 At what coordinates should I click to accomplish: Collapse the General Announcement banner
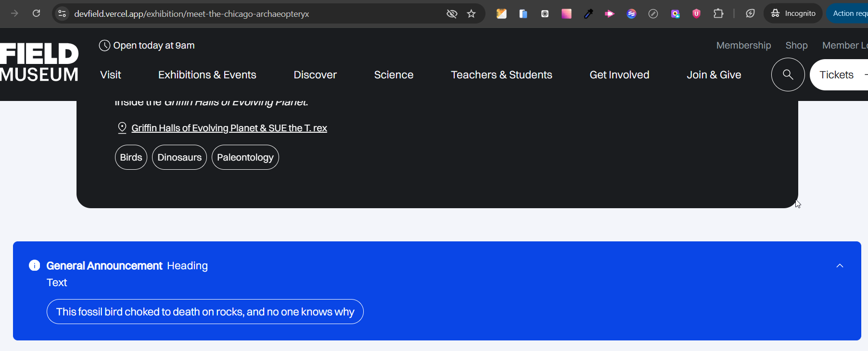(x=840, y=266)
